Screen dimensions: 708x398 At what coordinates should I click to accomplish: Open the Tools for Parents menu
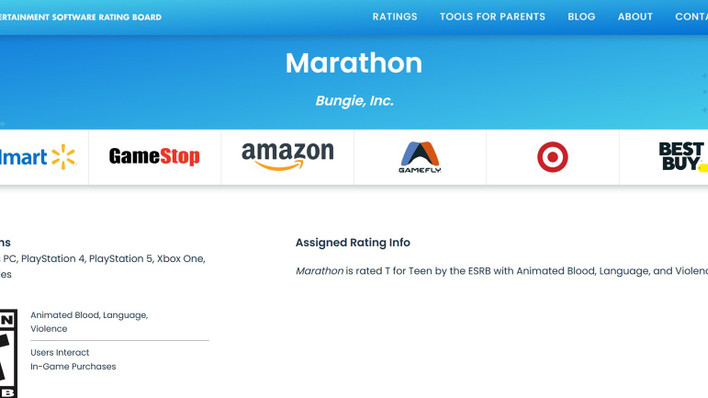(493, 17)
